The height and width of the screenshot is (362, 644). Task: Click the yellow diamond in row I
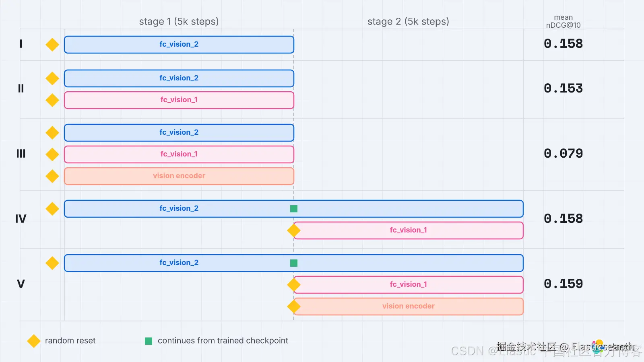click(x=52, y=45)
